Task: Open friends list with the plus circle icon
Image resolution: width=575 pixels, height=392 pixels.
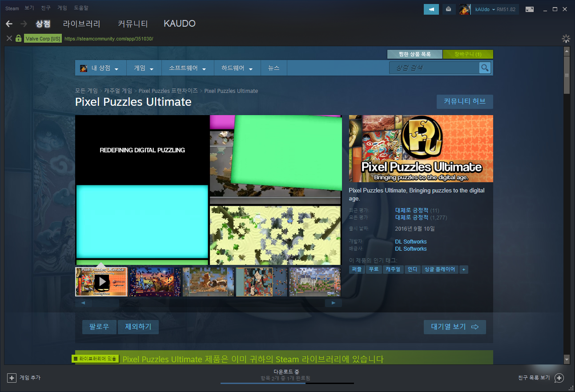Action: click(559, 378)
